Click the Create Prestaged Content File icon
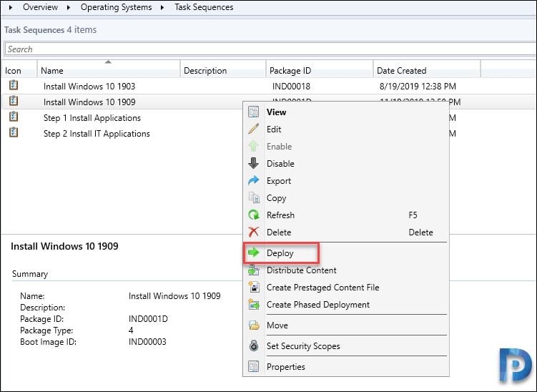 [x=253, y=287]
